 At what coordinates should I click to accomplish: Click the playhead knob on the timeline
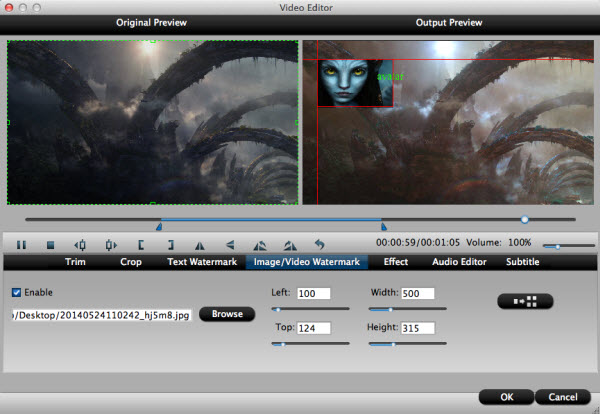click(x=525, y=219)
